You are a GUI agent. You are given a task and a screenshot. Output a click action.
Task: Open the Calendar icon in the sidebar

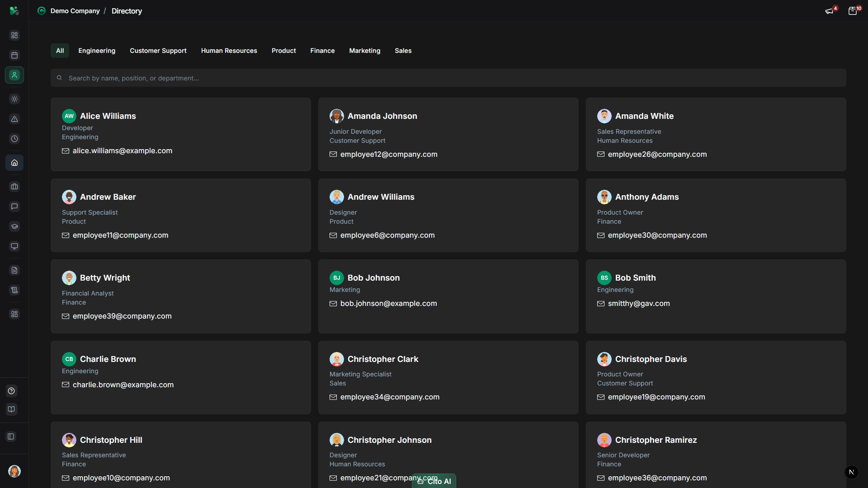14,55
